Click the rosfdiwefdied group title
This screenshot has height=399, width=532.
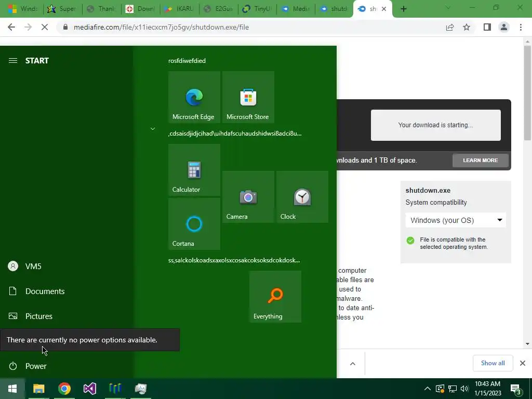click(187, 61)
